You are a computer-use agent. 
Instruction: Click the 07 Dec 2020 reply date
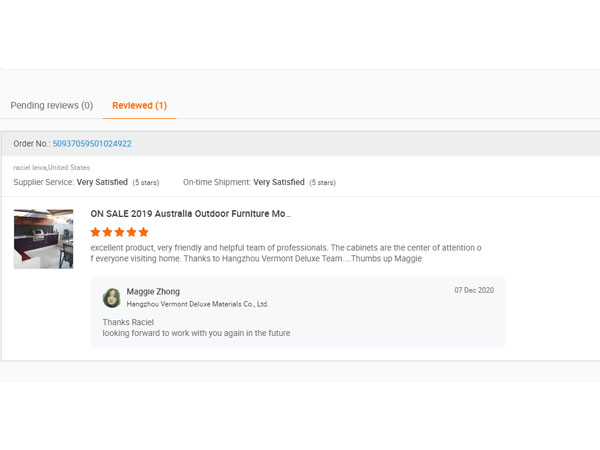pos(474,290)
